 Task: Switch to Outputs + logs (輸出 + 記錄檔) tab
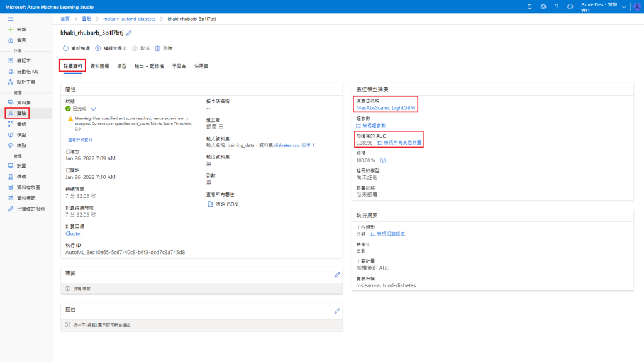150,66
